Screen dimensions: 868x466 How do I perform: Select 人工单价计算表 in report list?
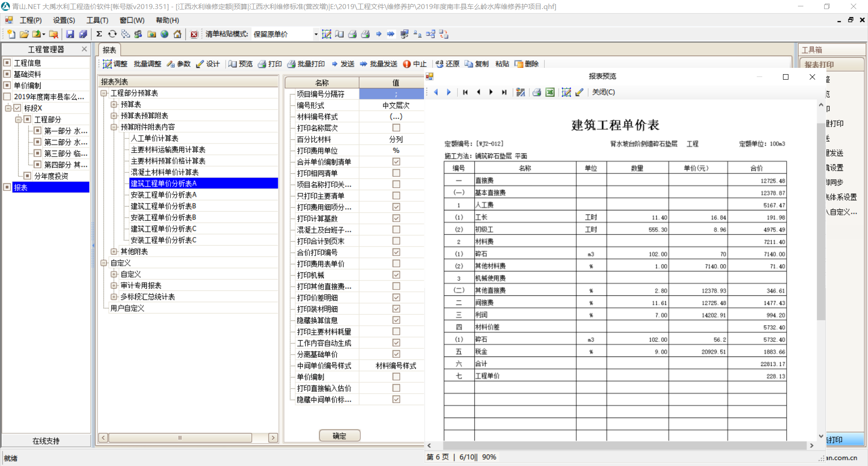click(154, 138)
